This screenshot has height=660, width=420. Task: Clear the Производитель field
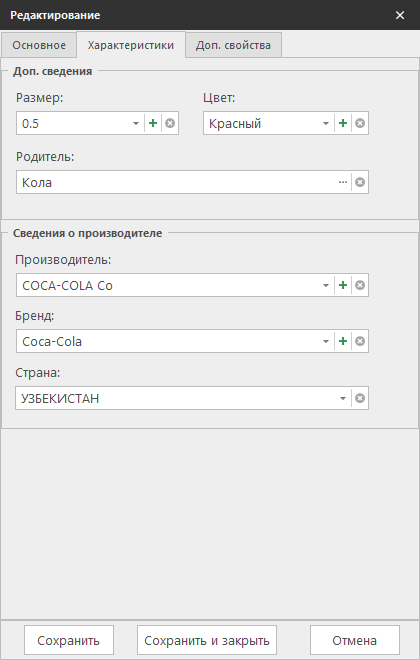tap(360, 285)
